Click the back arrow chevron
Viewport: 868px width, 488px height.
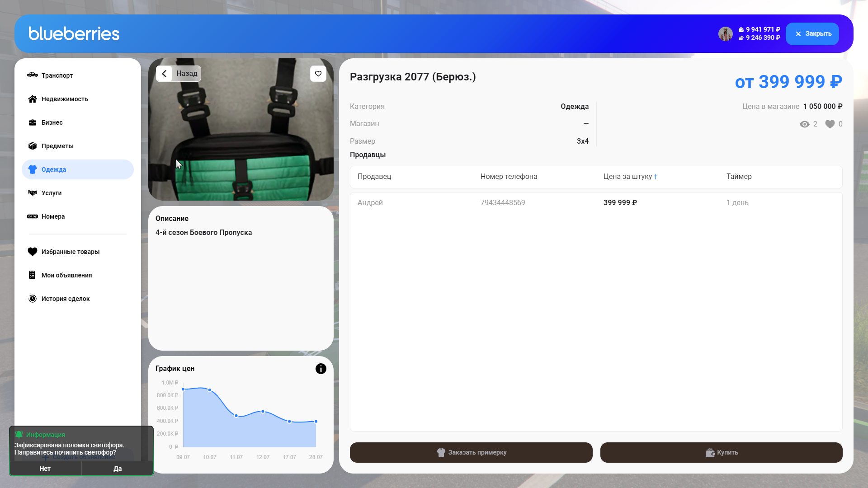(164, 74)
